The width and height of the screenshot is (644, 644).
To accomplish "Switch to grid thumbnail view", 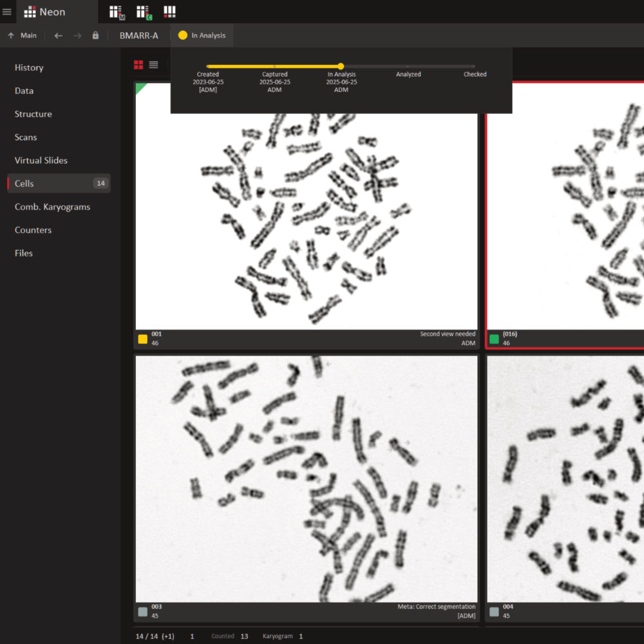I will [x=138, y=64].
